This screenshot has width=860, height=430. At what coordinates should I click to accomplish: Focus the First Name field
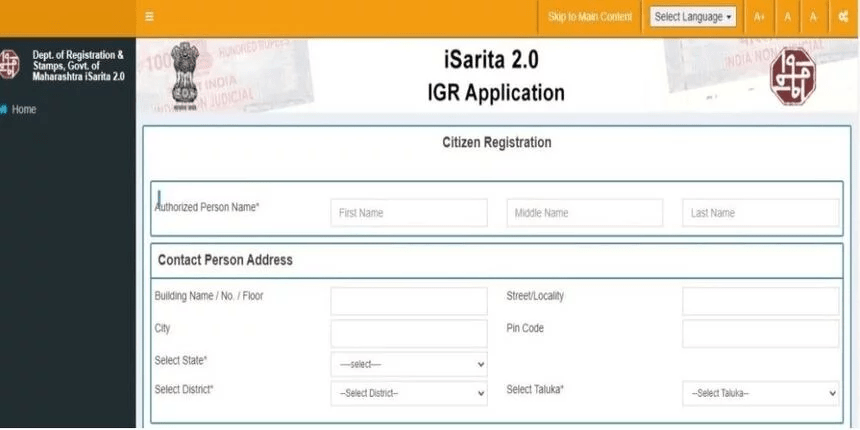click(409, 213)
